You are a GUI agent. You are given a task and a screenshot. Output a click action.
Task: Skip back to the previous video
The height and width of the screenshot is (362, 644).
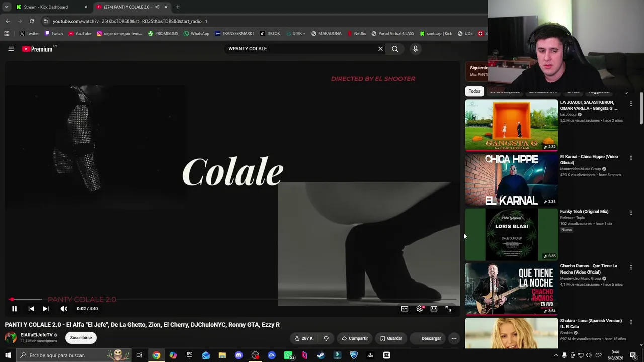point(31,309)
